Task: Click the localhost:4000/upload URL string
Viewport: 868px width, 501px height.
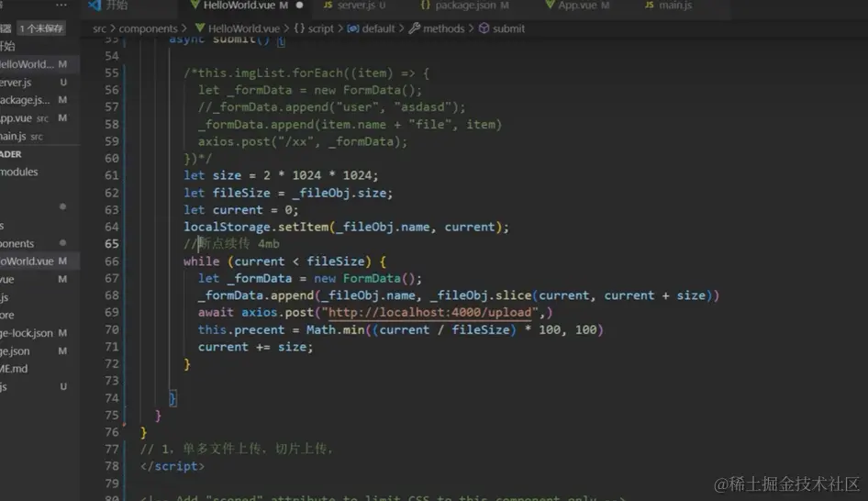Action: point(429,312)
